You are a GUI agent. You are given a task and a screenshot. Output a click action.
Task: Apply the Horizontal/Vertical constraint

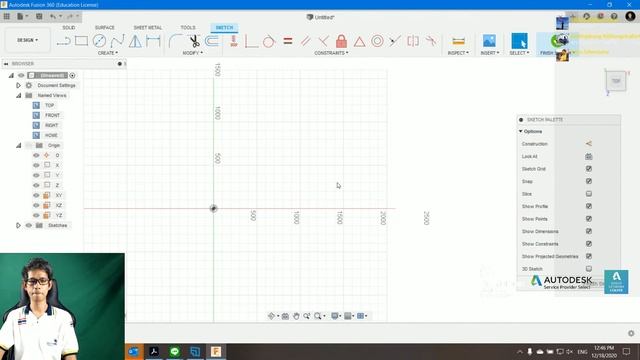tap(233, 41)
